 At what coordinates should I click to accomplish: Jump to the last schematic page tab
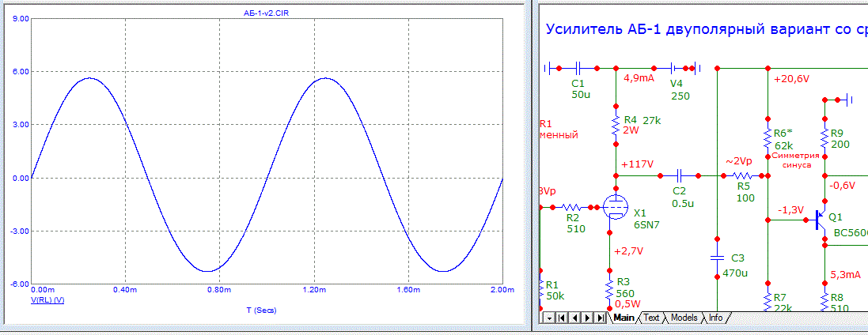tap(599, 318)
